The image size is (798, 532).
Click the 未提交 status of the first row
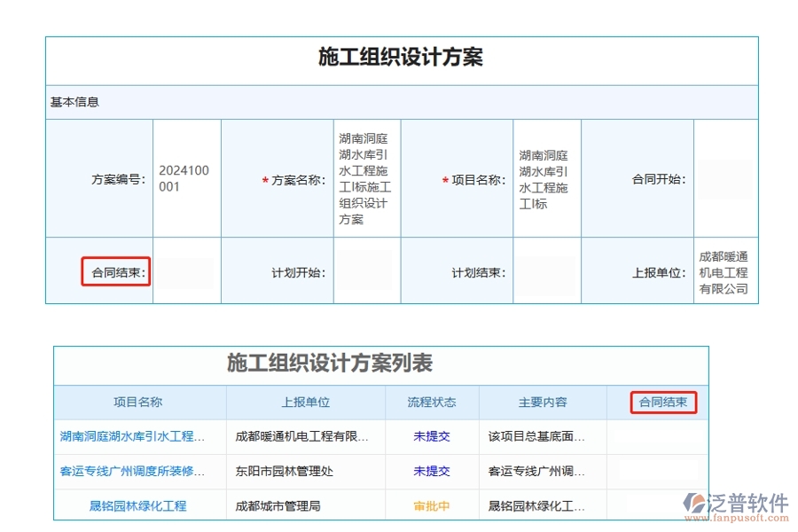click(x=434, y=437)
